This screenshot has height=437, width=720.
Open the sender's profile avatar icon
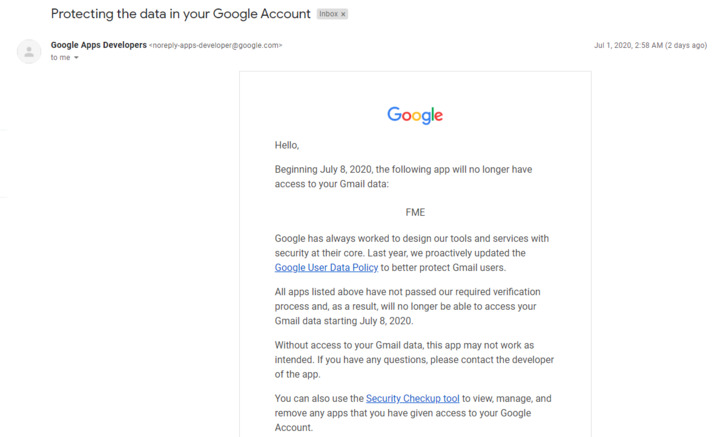pos(29,51)
